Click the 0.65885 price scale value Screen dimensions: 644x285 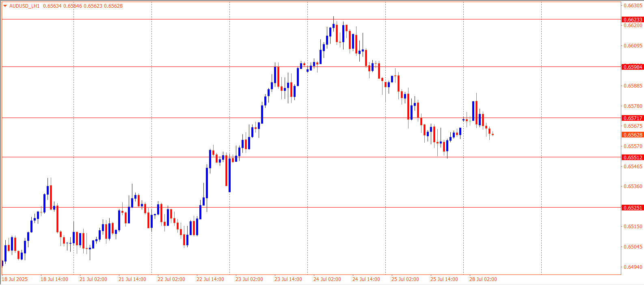(x=633, y=86)
